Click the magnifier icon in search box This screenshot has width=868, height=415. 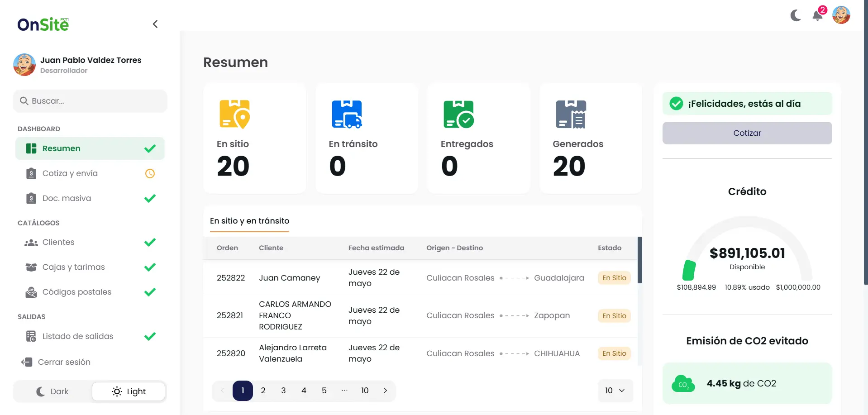coord(24,101)
